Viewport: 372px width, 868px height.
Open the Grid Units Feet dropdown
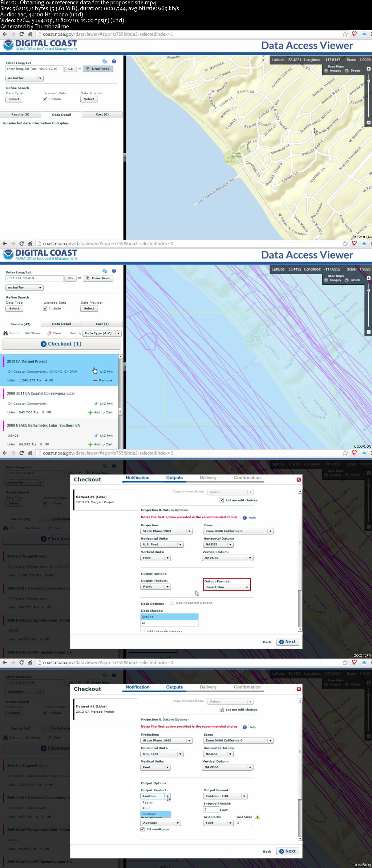click(x=218, y=823)
